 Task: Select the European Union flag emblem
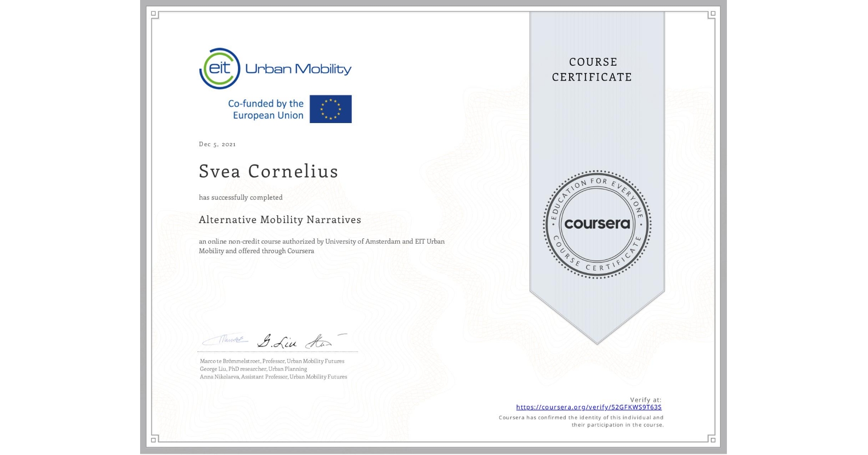(331, 109)
